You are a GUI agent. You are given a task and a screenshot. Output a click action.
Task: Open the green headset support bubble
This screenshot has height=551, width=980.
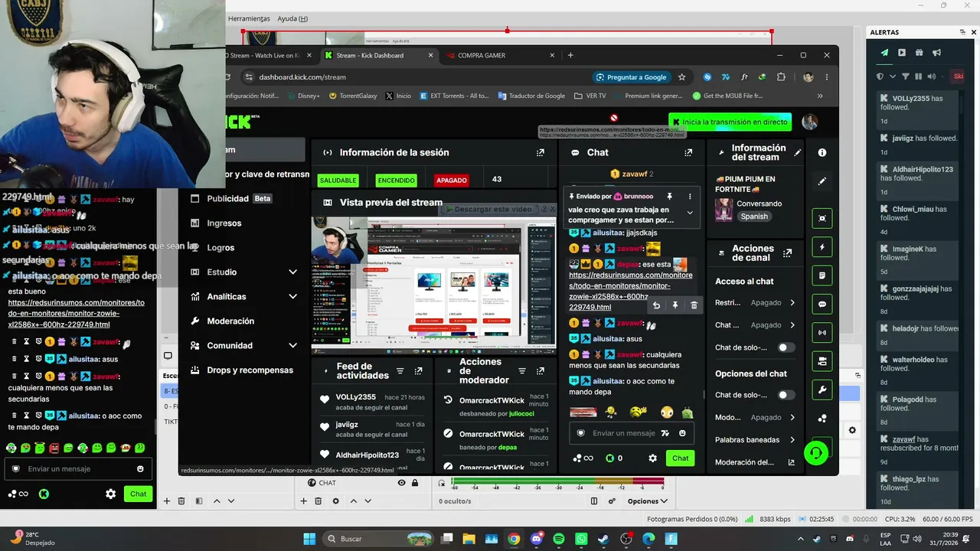[x=816, y=453]
